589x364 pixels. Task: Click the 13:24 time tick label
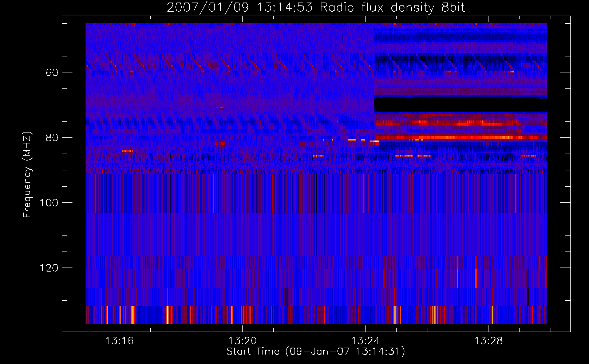pyautogui.click(x=365, y=341)
